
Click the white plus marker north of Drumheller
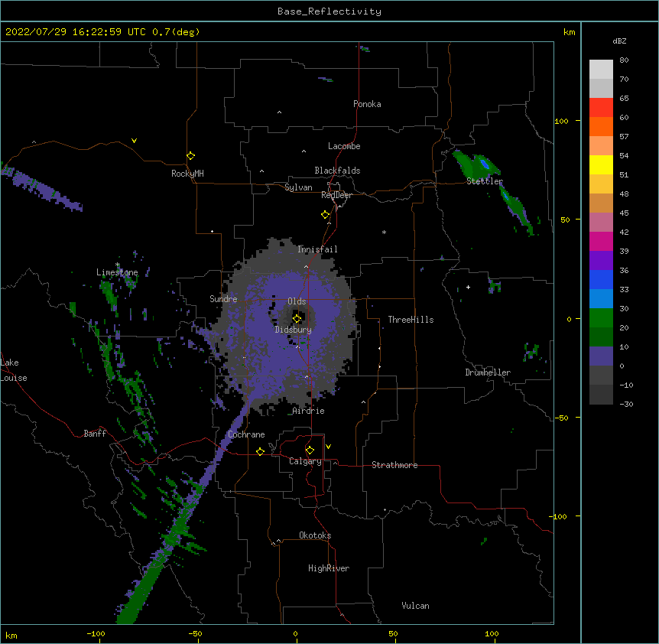[x=468, y=287]
